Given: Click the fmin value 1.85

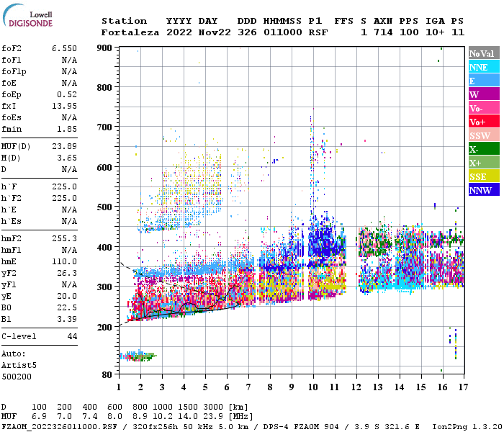Looking at the screenshot, I should (67, 129).
